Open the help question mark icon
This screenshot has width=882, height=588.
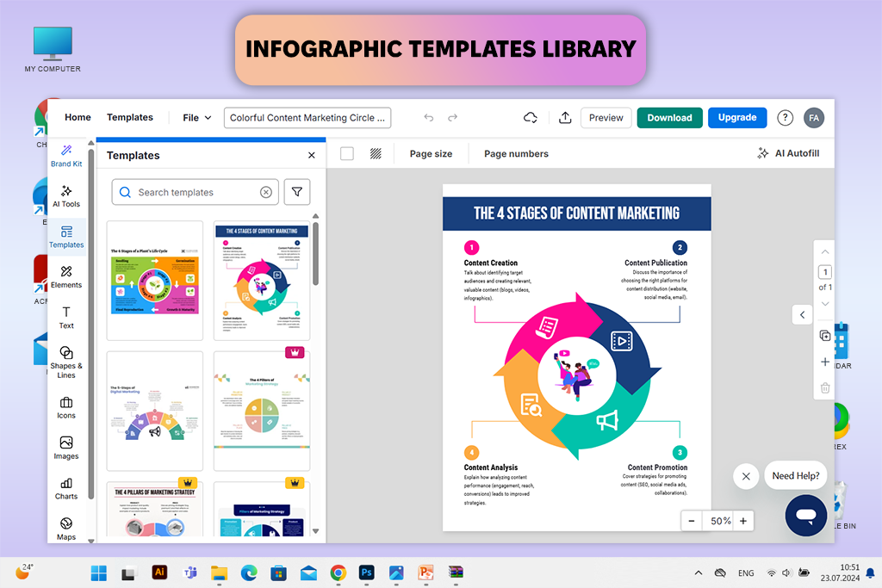(x=786, y=117)
